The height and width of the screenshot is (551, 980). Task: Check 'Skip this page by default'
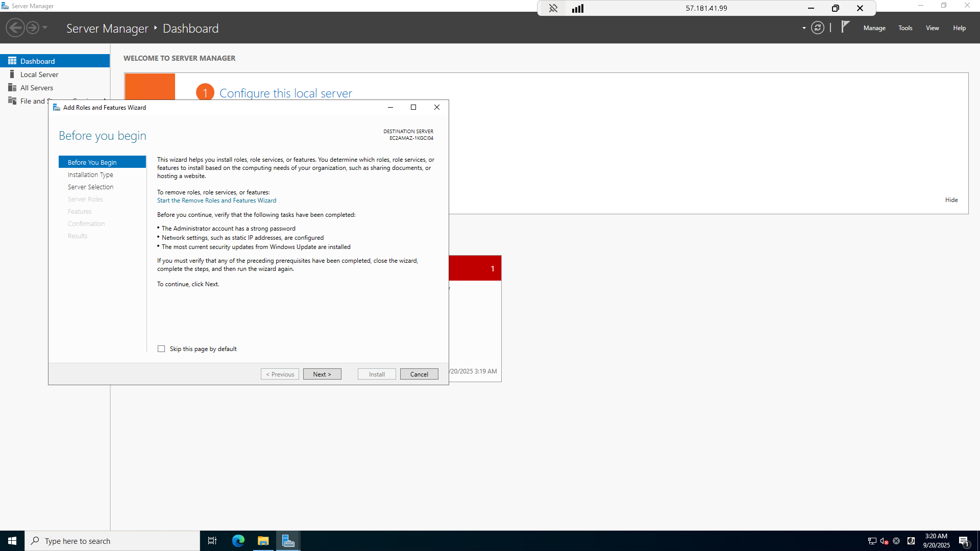161,349
